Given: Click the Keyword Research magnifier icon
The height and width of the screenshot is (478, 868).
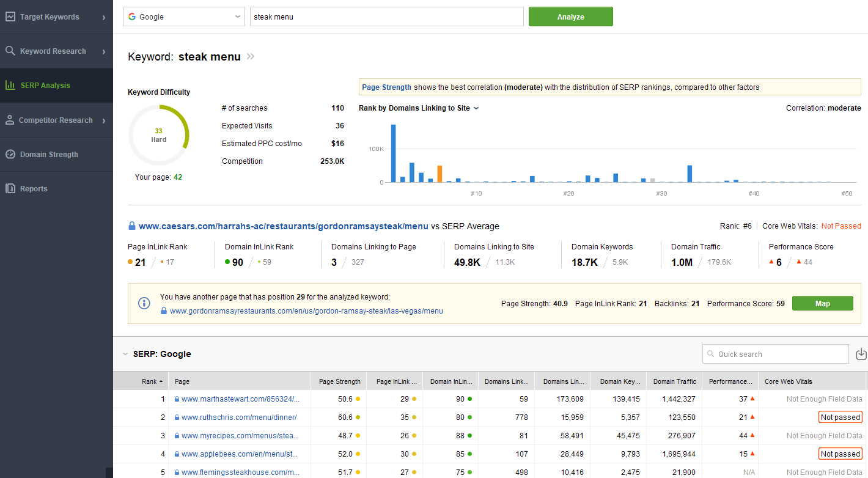Looking at the screenshot, I should [x=10, y=51].
